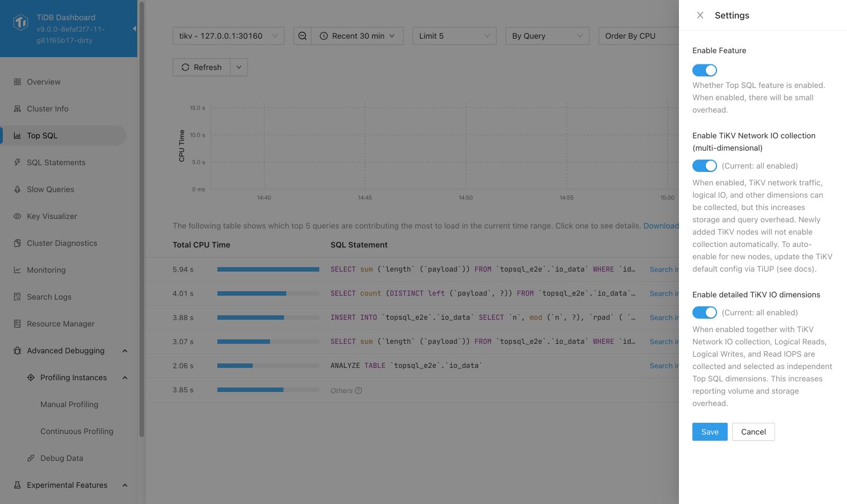847x504 pixels.
Task: Open the Limit 5 dropdown
Action: click(454, 36)
